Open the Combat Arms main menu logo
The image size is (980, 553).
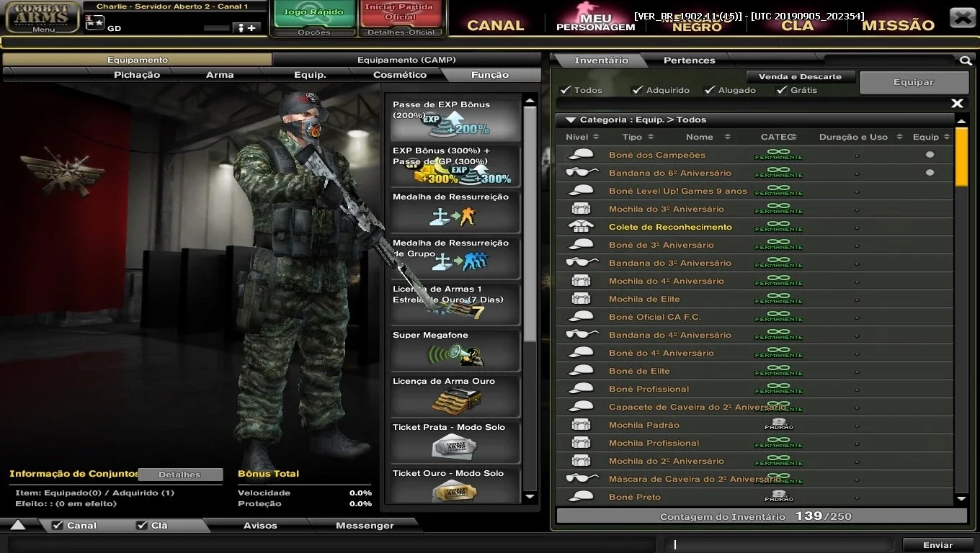pyautogui.click(x=43, y=17)
